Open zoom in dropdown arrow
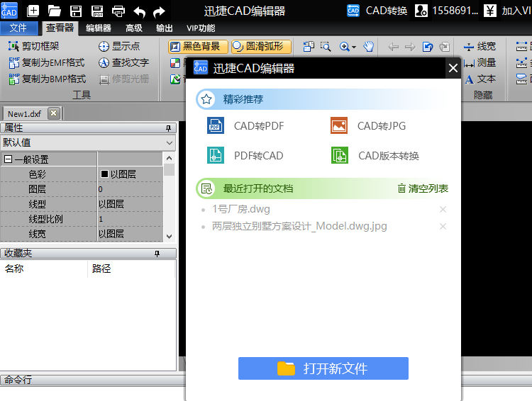Viewport: 532px width, 401px height. point(354,47)
